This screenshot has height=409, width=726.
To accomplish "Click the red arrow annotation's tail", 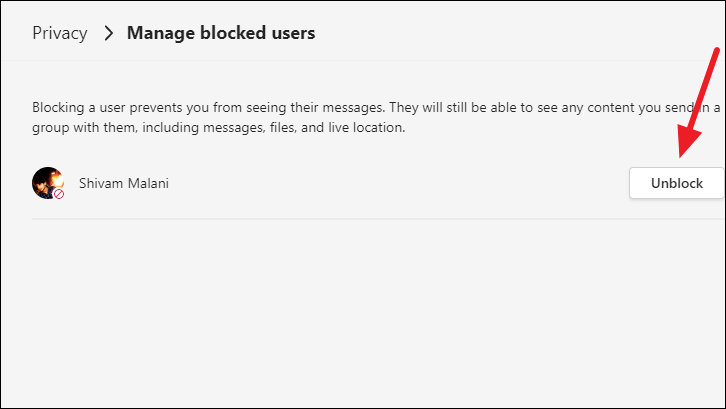I will pyautogui.click(x=715, y=52).
